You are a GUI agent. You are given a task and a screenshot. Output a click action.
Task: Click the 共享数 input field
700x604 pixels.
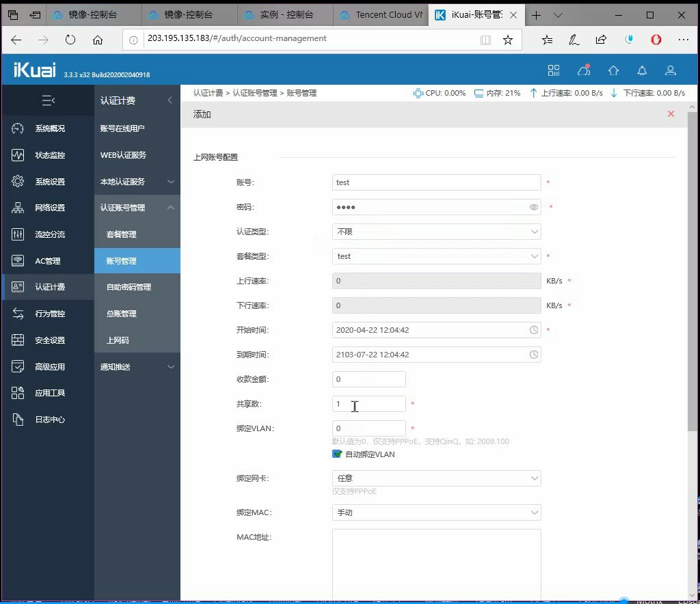pos(368,404)
